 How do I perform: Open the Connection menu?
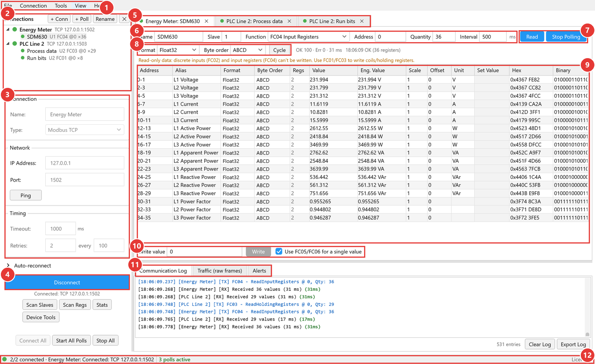point(33,6)
